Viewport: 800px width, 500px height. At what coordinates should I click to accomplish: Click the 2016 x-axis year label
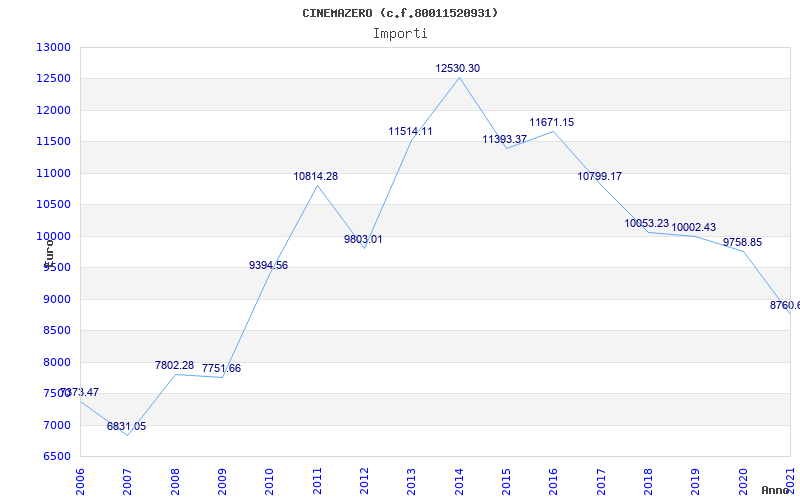click(554, 482)
